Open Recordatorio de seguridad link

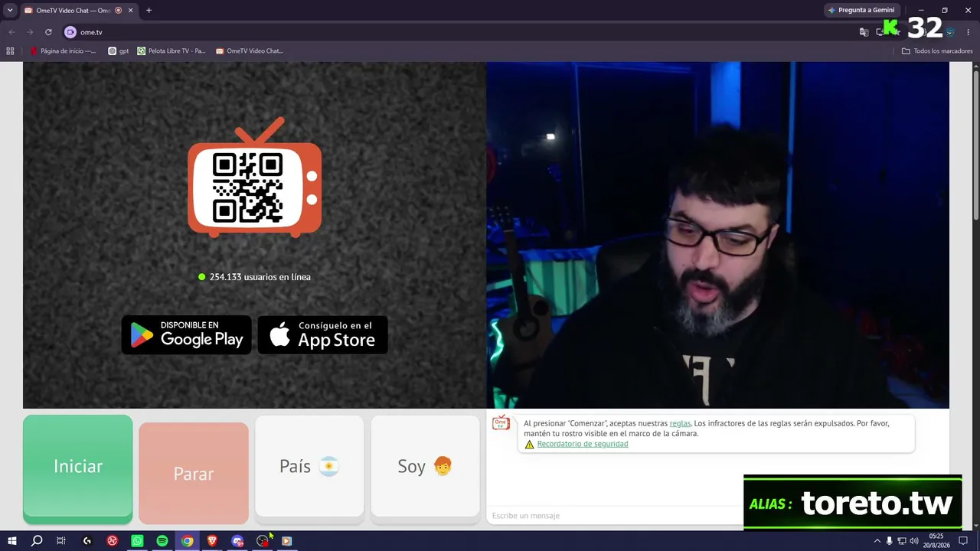(x=583, y=444)
